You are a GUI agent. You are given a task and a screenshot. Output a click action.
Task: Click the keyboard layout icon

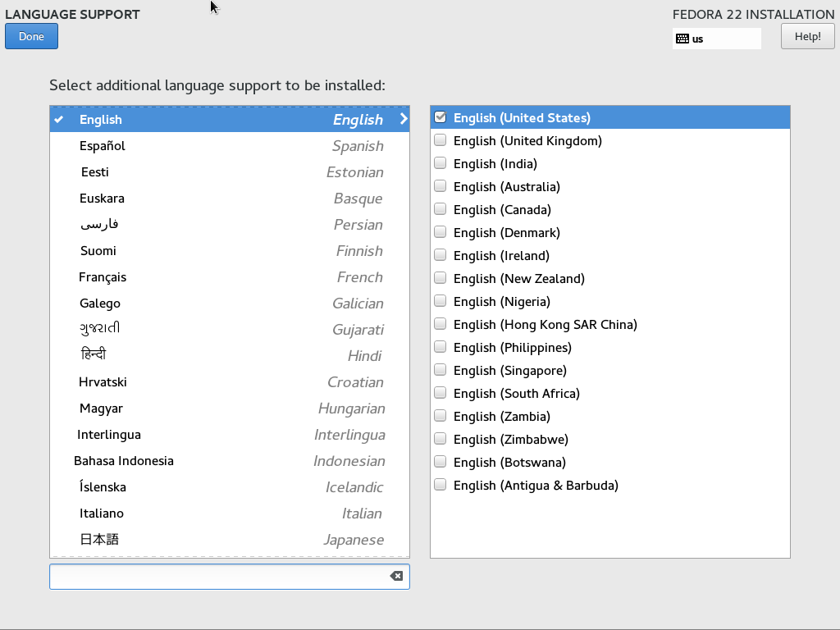coord(682,39)
